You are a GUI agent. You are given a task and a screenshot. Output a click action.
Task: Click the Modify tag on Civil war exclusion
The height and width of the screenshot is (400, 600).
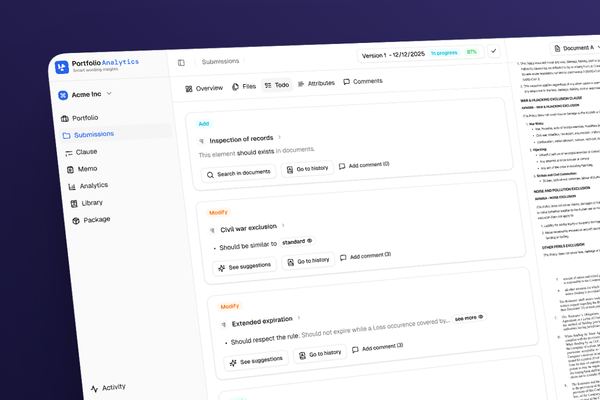[218, 212]
